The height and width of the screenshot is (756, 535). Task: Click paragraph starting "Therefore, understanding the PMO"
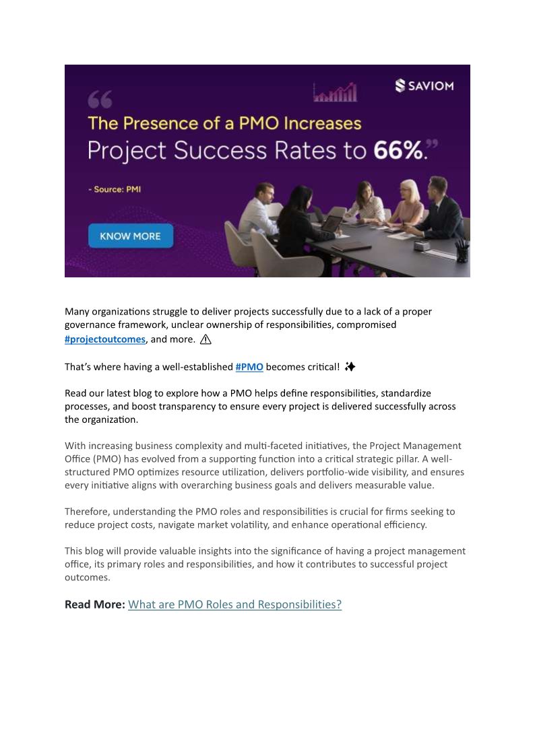(260, 518)
